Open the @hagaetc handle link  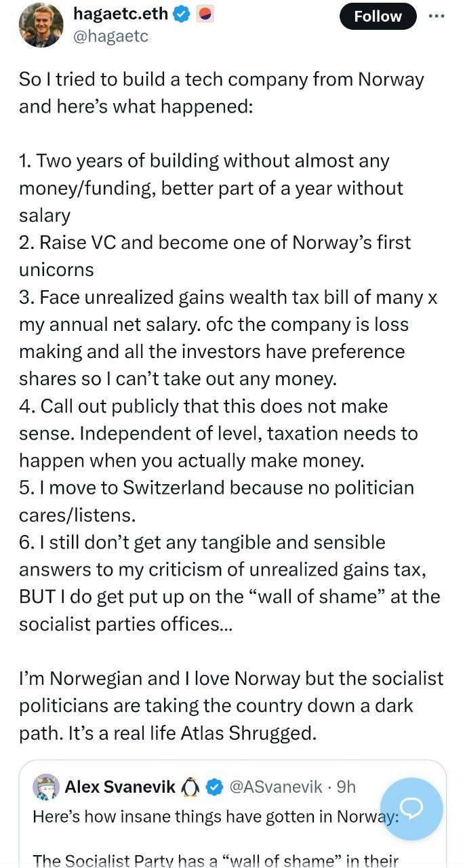(x=110, y=37)
